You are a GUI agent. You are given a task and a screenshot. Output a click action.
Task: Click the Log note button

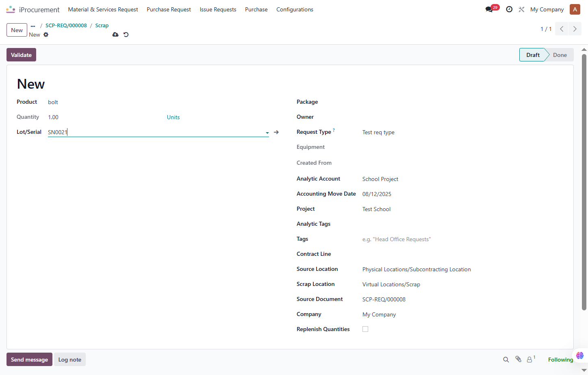click(x=70, y=360)
